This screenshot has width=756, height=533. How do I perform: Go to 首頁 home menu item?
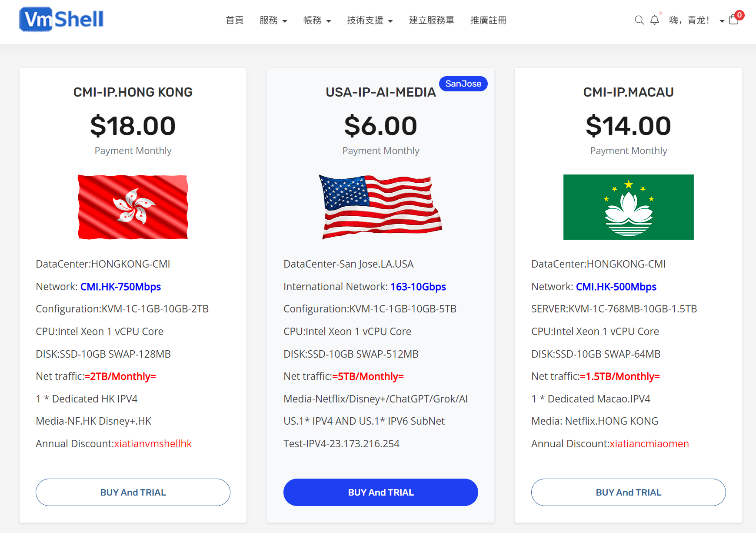coord(235,20)
